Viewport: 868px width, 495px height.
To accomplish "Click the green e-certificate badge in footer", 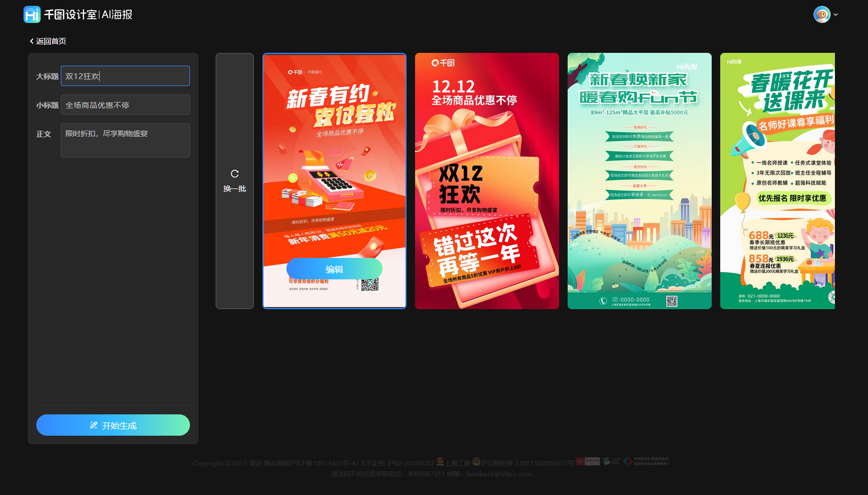I will coord(611,460).
